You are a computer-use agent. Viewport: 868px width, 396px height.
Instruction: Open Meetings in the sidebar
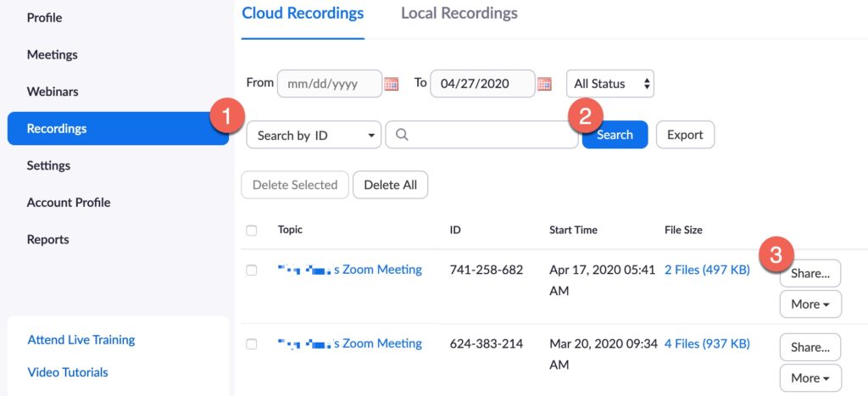[52, 55]
